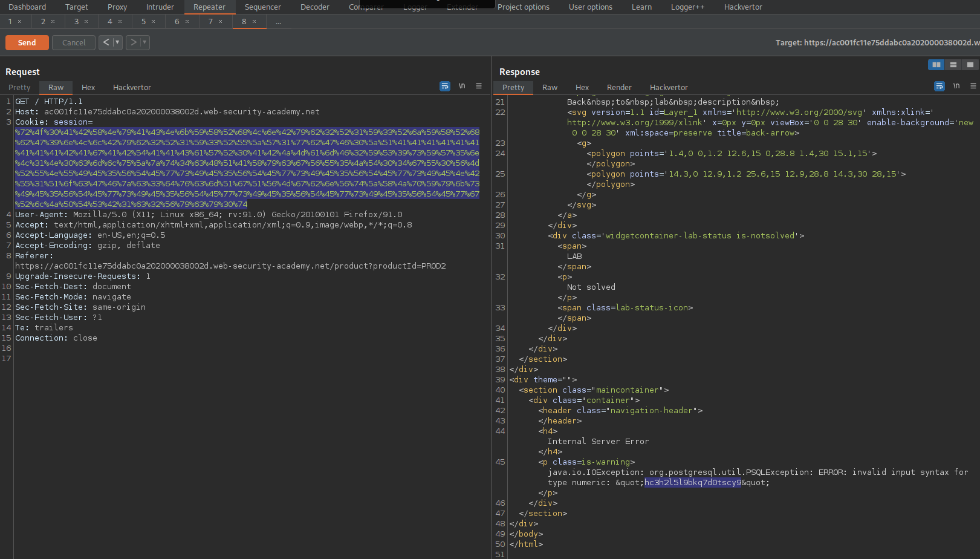
Task: Switch Response view to Raw
Action: point(550,88)
